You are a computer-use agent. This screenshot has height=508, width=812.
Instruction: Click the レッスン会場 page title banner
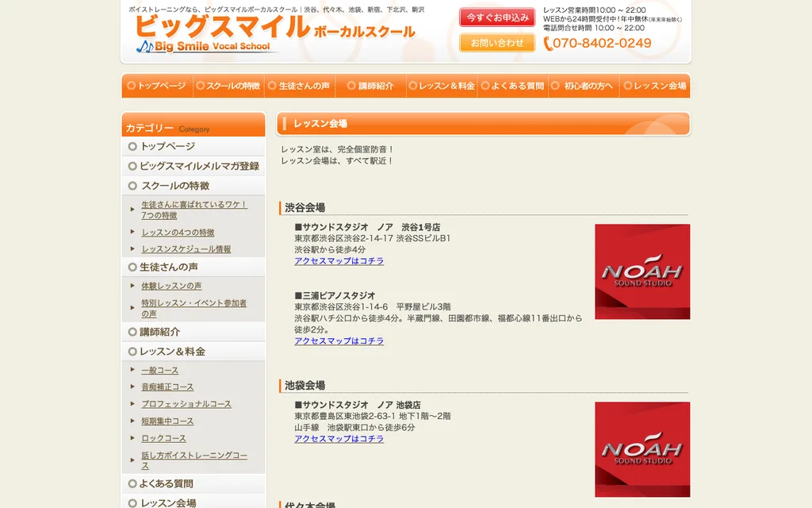(484, 124)
